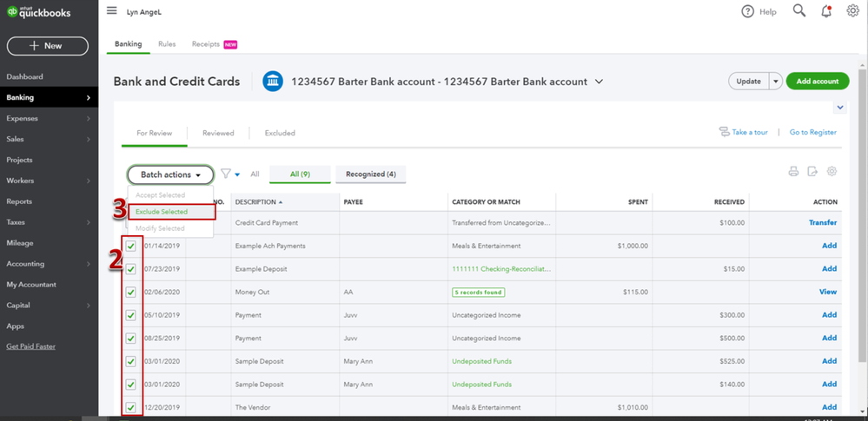This screenshot has width=868, height=421.
Task: Expand the bank account selector chevron
Action: tap(599, 82)
